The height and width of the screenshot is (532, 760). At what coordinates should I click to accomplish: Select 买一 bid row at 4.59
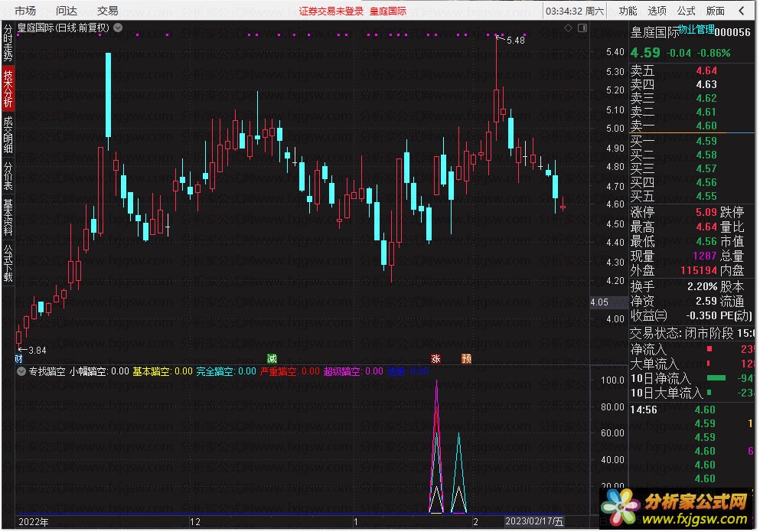692,141
